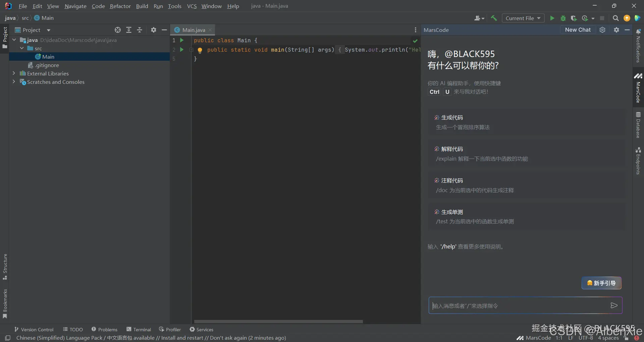Toggle read-only lock icon in status bar
Screen dimensions: 644x342
[x=626, y=338]
